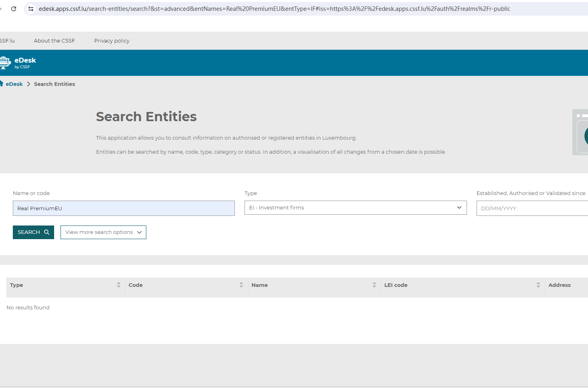
Task: Click the date field DD/MM/YYYY
Action: tap(531, 209)
